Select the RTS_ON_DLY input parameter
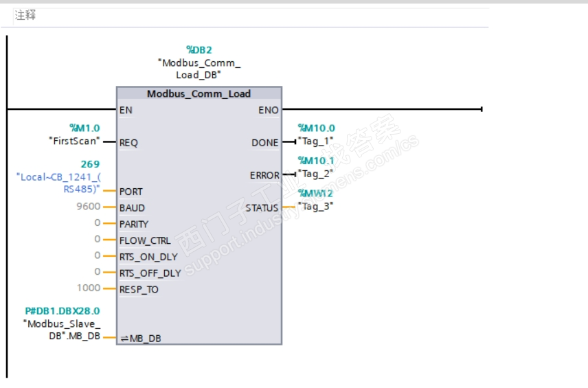 click(148, 257)
